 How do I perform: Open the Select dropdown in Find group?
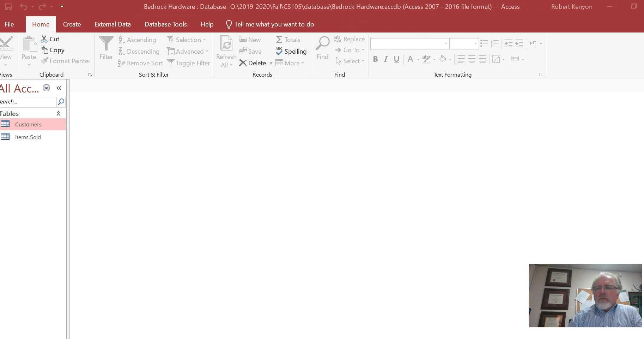[350, 61]
